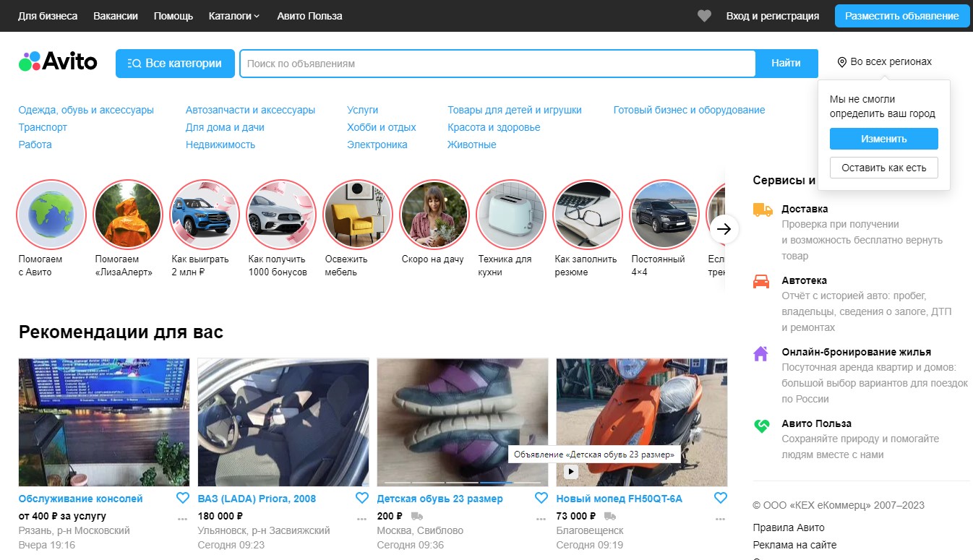This screenshot has width=973, height=560.
Task: Favorite the ВАЗ (LADA) Priora listing
Action: pos(362,498)
